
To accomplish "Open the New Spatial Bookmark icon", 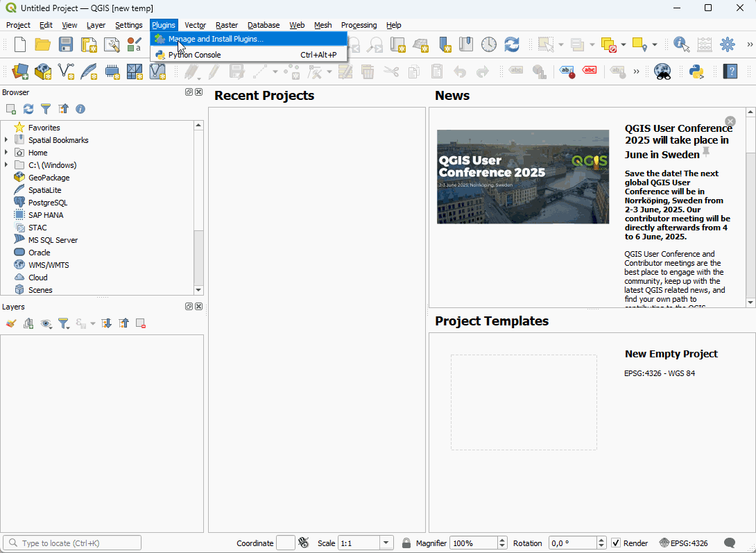I will pyautogui.click(x=445, y=44).
